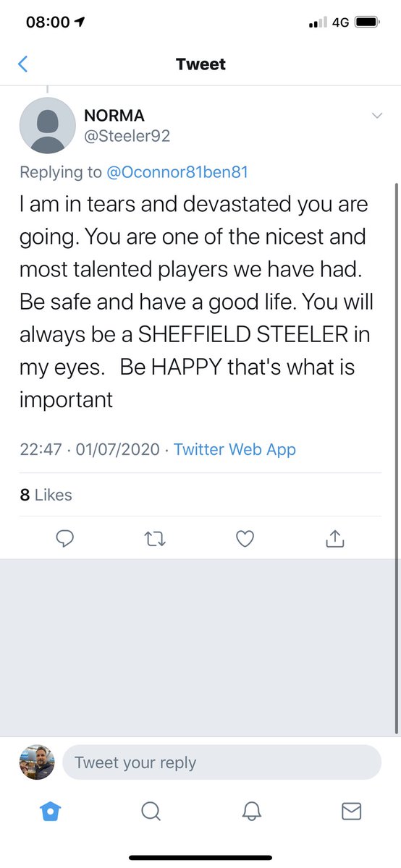Tap the vertical scrollbar indicator

pyautogui.click(x=397, y=457)
